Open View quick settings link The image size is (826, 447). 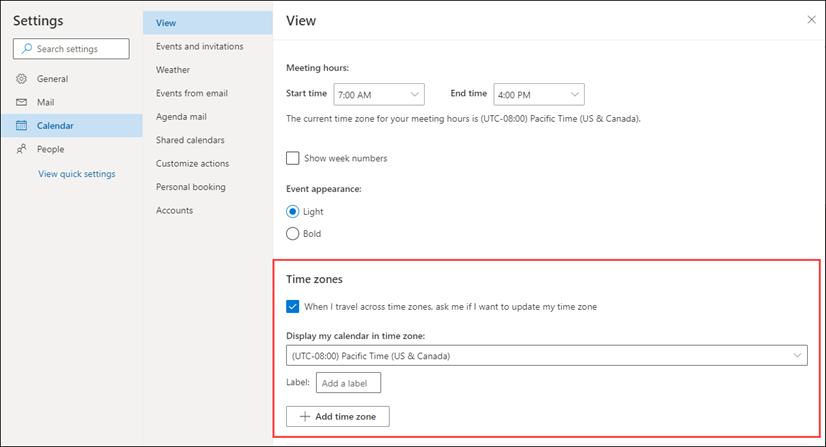coord(76,174)
